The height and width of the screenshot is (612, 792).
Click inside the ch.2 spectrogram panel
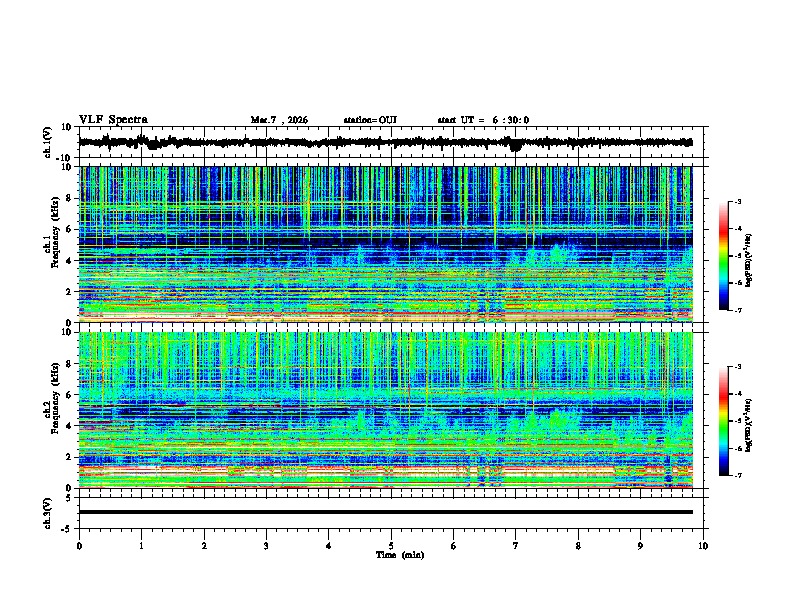click(386, 410)
